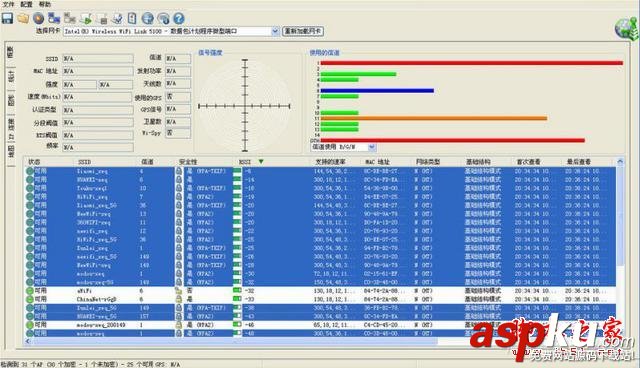Click the second globe toolbar icon

[163, 18]
